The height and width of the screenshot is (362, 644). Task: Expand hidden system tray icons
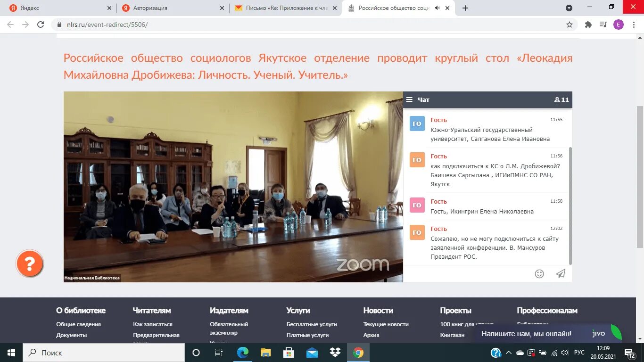pos(508,352)
